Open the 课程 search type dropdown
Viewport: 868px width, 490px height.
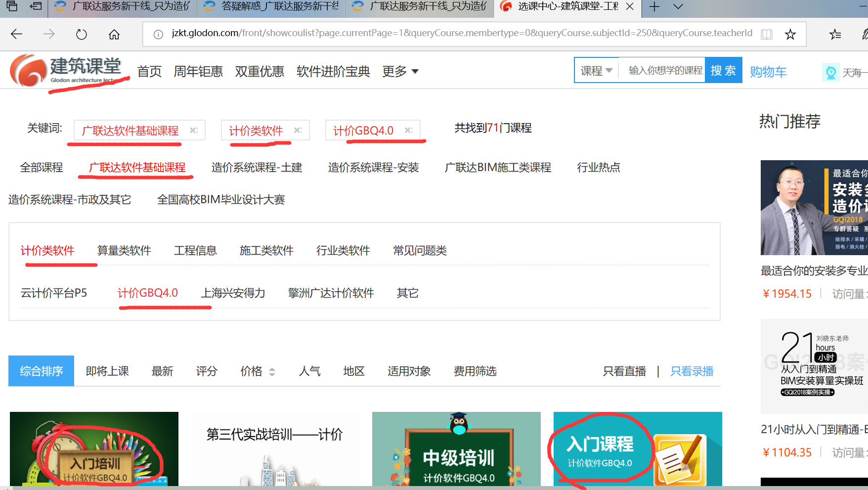597,71
